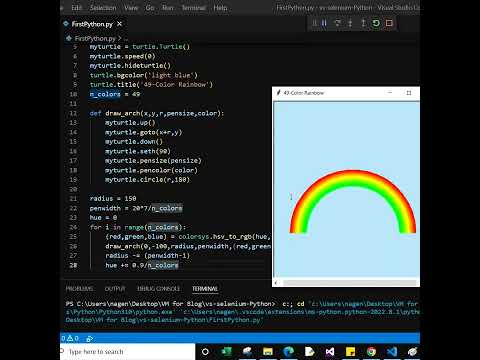
Task: Click the 'myturtle.seth(90)' code line
Action: (138, 151)
